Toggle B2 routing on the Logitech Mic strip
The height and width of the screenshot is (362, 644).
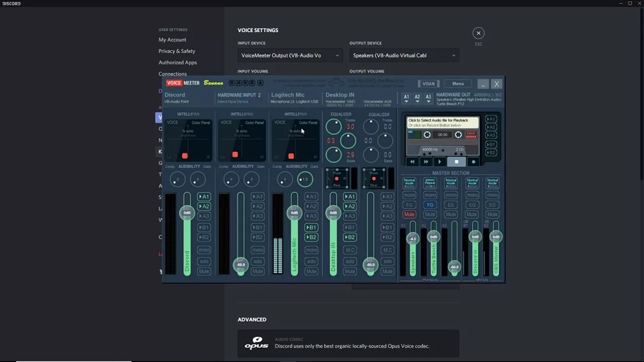[311, 237]
